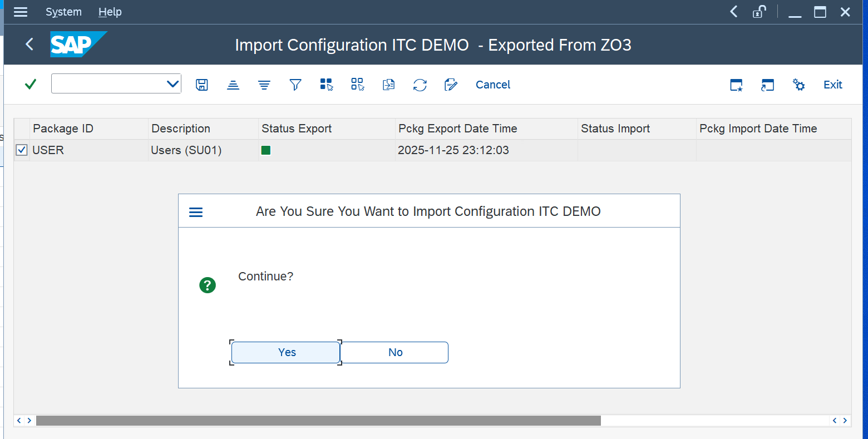Expand the main SAP hamburger menu
868x439 pixels.
click(x=21, y=12)
